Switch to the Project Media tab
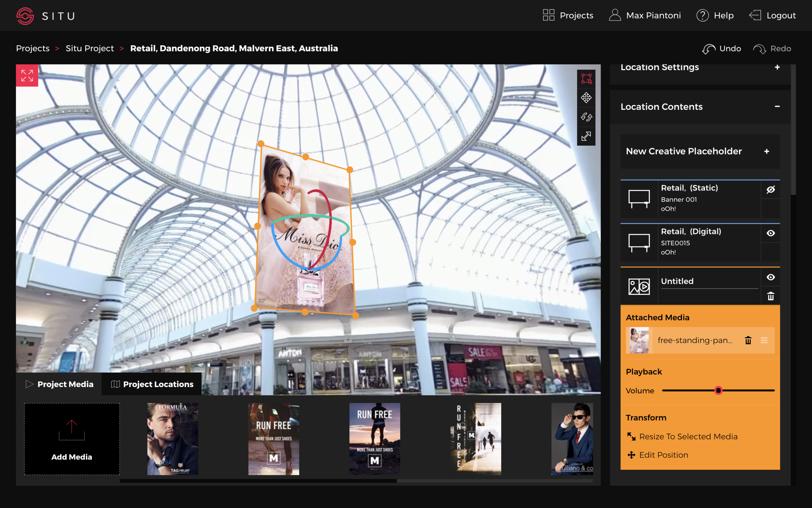812x508 pixels. click(x=59, y=384)
